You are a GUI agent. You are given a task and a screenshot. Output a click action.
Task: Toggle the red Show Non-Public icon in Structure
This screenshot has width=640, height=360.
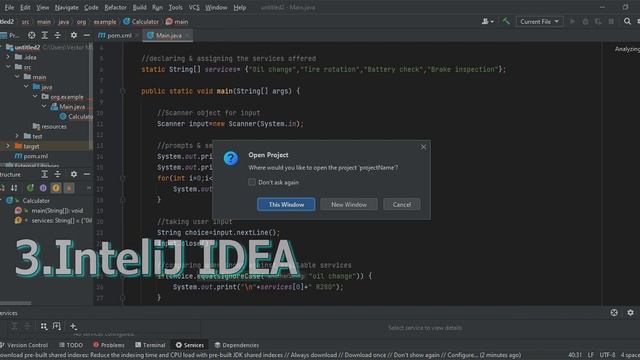point(69,188)
